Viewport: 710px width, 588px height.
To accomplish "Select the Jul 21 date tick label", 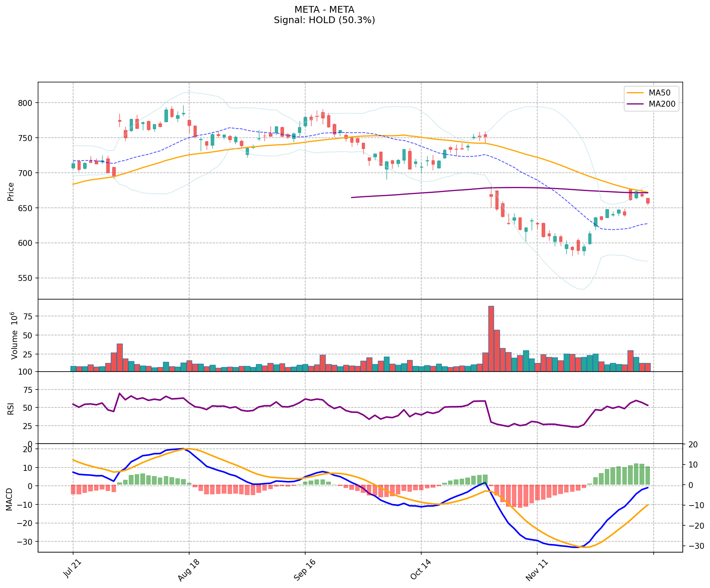I will [x=73, y=569].
